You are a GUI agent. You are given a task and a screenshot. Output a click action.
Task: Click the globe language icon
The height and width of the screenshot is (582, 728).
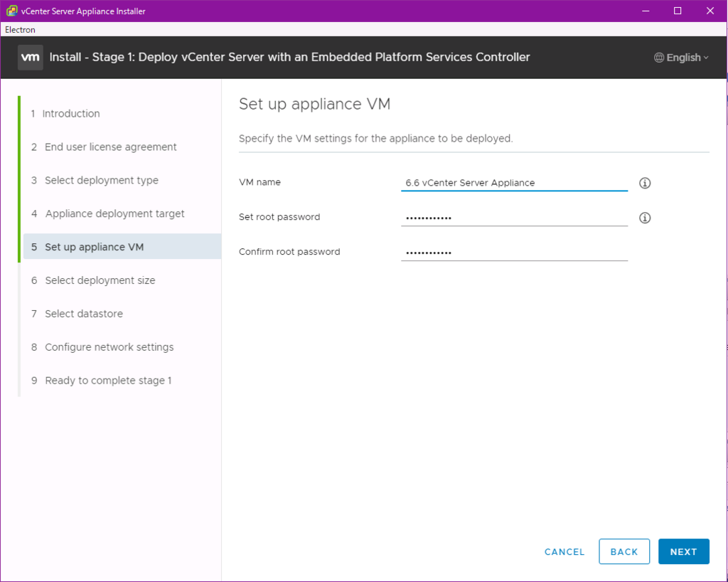[x=659, y=58]
